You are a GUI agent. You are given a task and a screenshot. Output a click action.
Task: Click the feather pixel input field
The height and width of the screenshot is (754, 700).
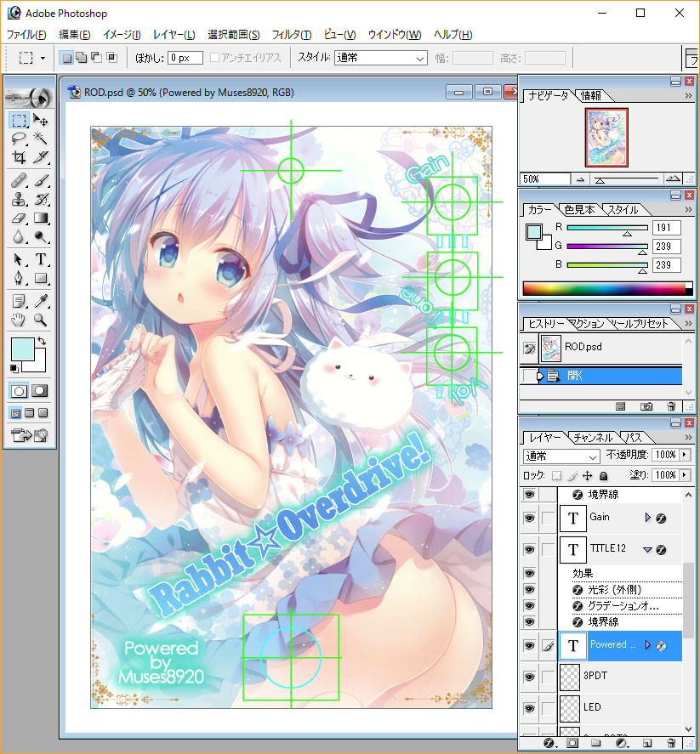[x=185, y=58]
